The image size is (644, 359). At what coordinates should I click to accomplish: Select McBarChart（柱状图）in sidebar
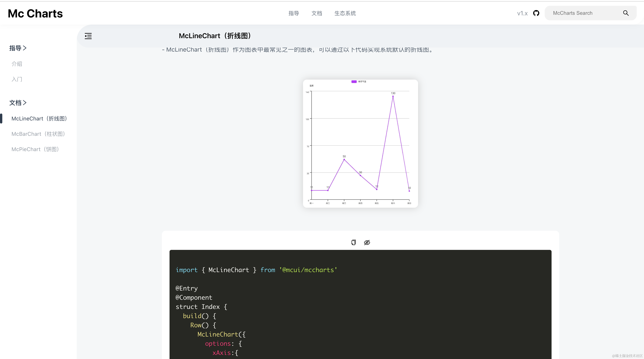point(39,134)
